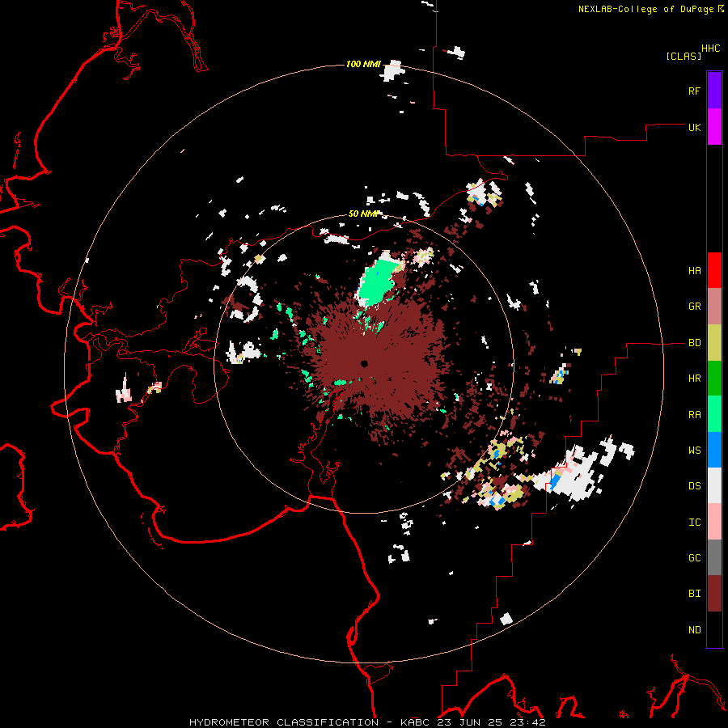This screenshot has height=728, width=728.
Task: Click the RF purple legend swatch
Action: tap(714, 91)
